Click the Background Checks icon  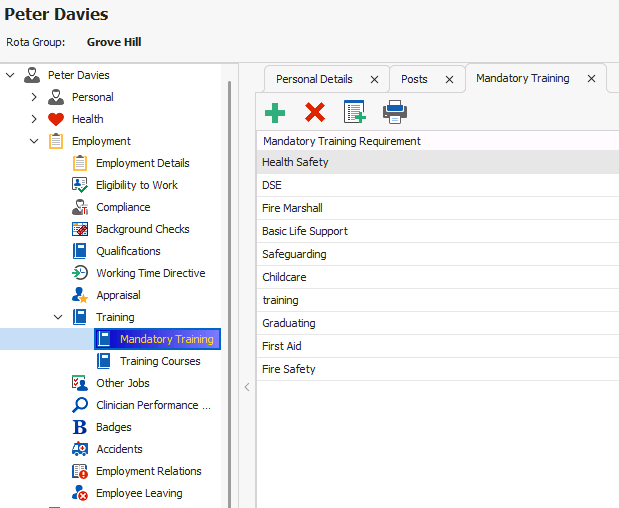coord(80,229)
